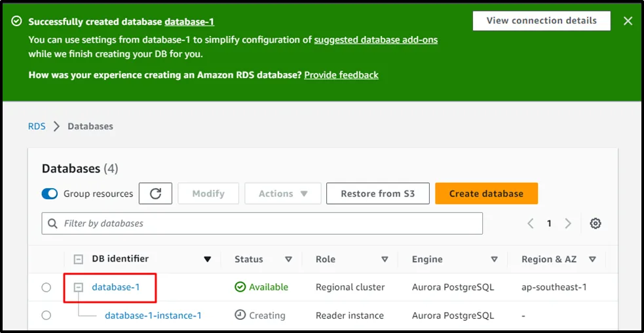
Task: Select the database-1-instance-1 radio button
Action: 46,315
